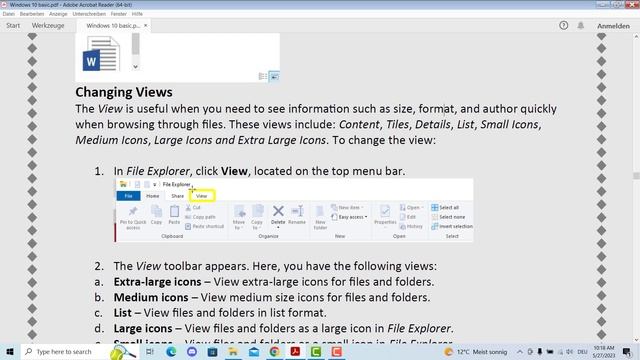
Task: Open the red C app on taskbar
Action: 337,351
